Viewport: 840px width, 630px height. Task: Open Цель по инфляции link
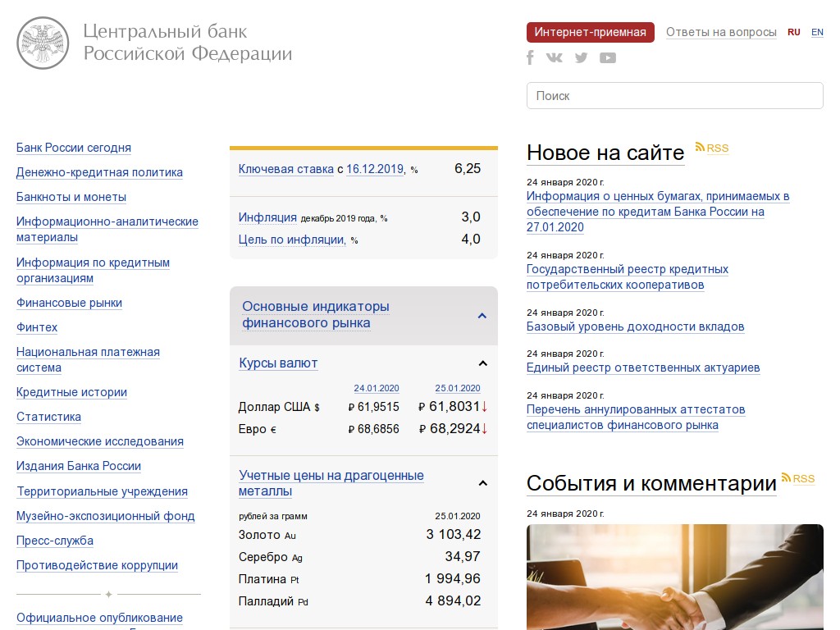(292, 240)
